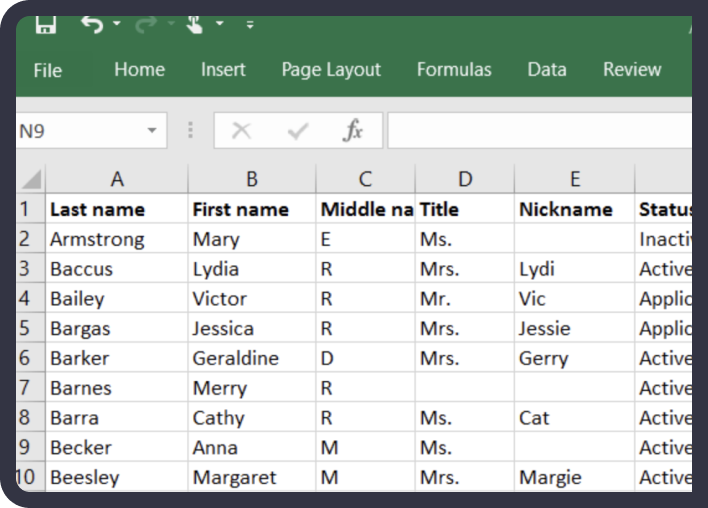Click the 'Title' header cell
Viewport: 708px width, 508px height.
pyautogui.click(x=465, y=209)
